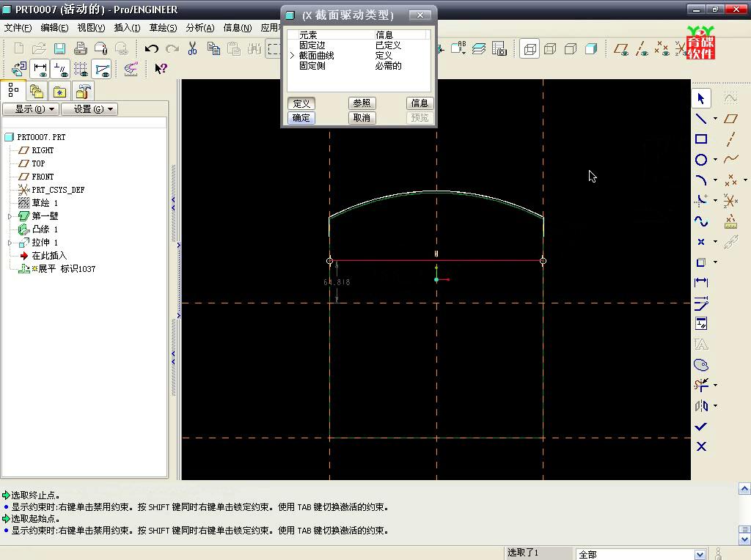Open the Line tool flyout arrow
751x560 pixels.
[715, 119]
